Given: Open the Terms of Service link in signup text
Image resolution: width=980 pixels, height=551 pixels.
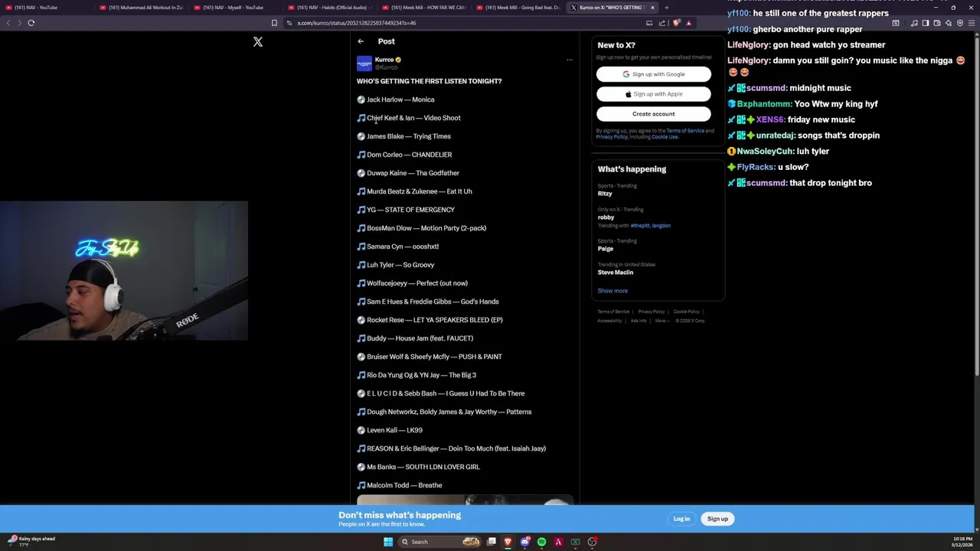Looking at the screenshot, I should pos(685,131).
